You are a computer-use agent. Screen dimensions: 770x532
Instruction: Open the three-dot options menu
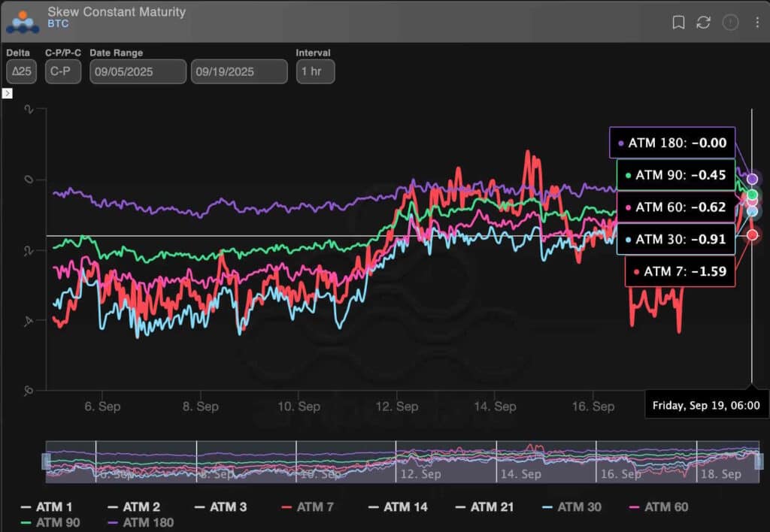point(757,23)
